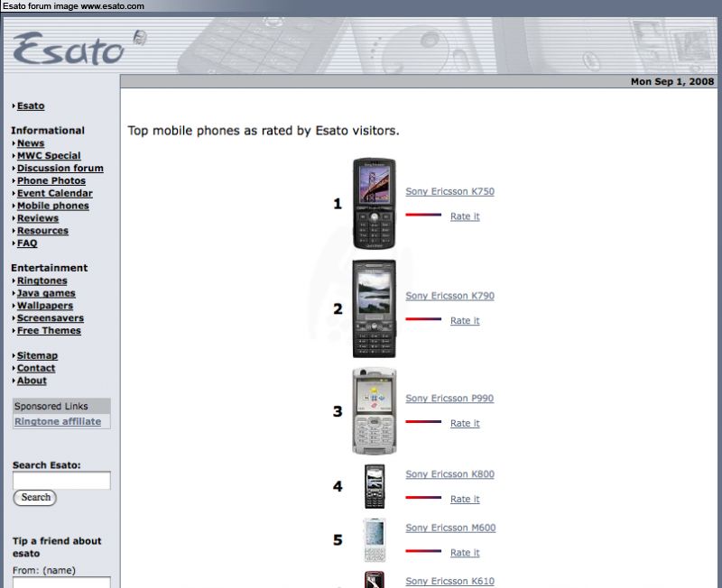Click the Search button
722x588 pixels.
pyautogui.click(x=35, y=497)
